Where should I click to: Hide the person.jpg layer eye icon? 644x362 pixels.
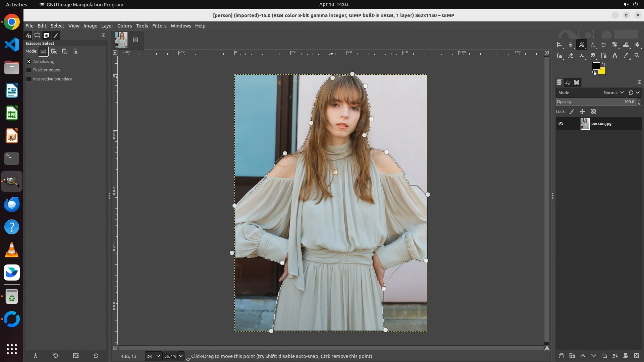(561, 124)
